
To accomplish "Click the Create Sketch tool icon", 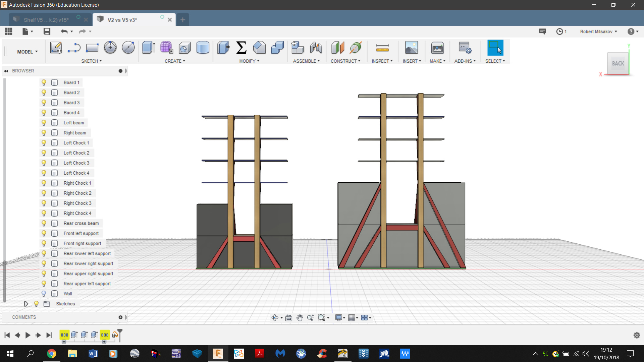I will (56, 48).
